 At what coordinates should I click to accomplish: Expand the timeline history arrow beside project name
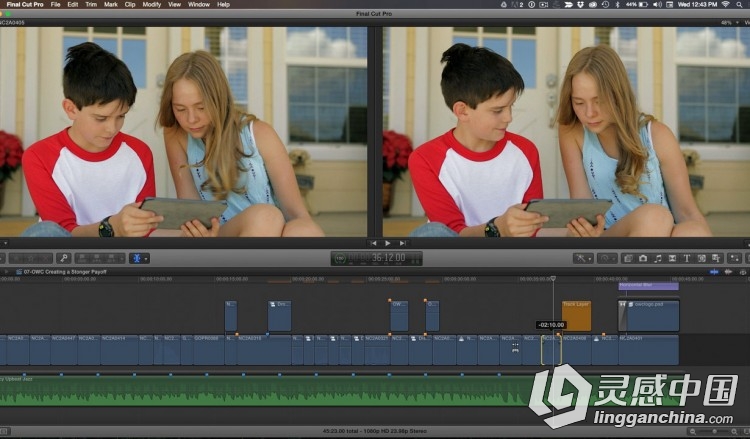click(x=6, y=272)
